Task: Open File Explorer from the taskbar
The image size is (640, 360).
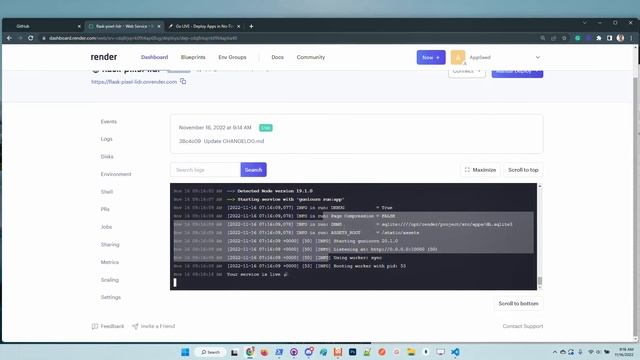Action: (x=411, y=352)
